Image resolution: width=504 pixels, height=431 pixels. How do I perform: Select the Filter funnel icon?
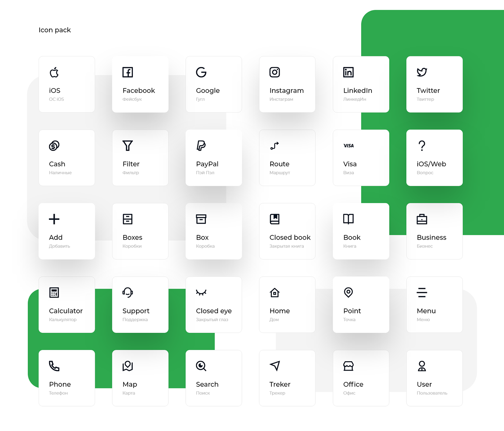(128, 146)
